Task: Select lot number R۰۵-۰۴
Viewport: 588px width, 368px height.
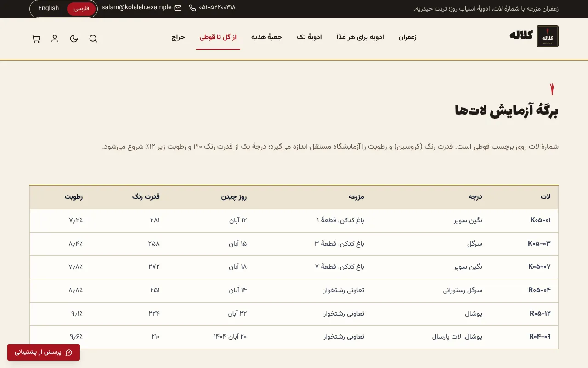Action: point(540,290)
